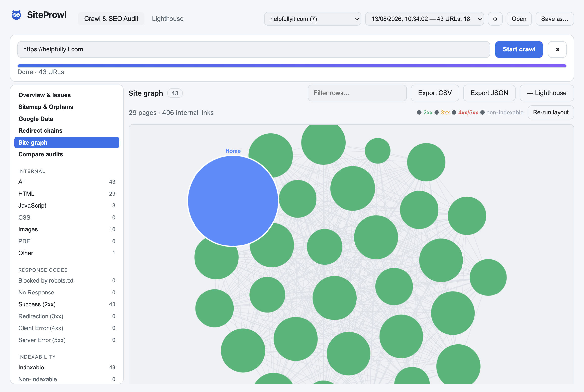584x392 pixels.
Task: Select Site graph in sidebar
Action: 67,143
